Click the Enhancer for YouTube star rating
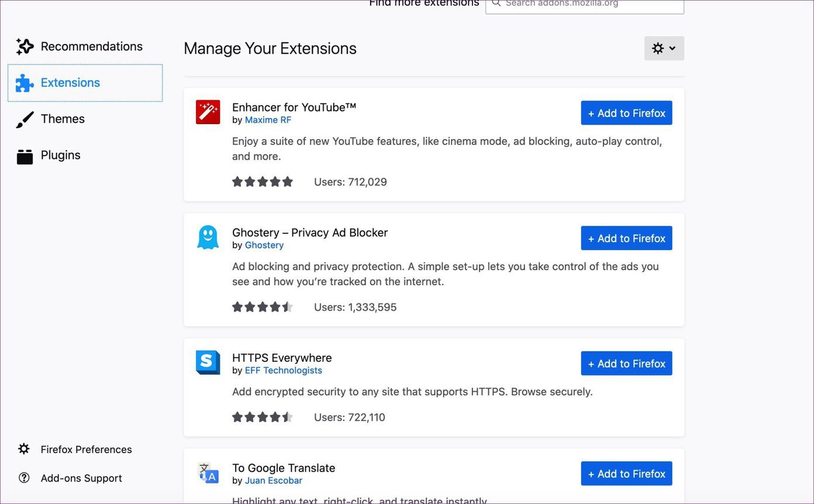814x504 pixels. (x=263, y=182)
